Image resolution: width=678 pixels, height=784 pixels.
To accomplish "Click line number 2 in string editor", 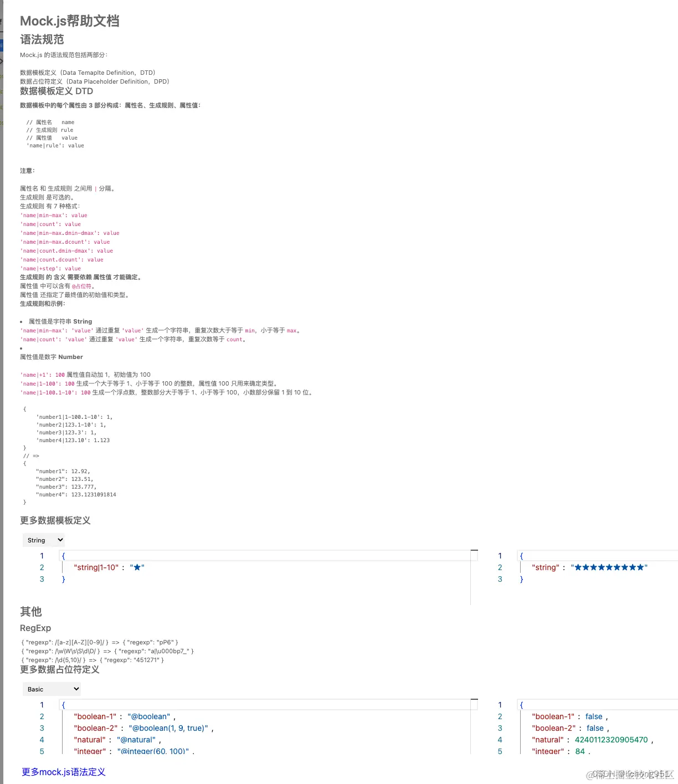I will pyautogui.click(x=42, y=567).
